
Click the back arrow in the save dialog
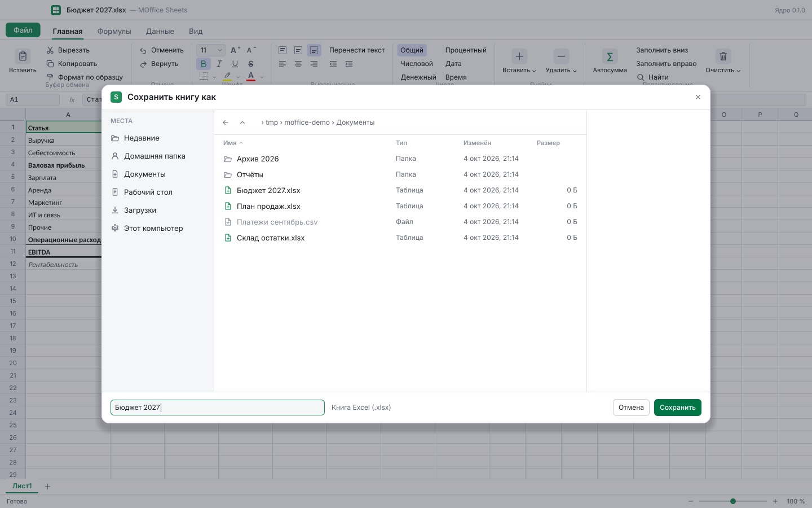coord(226,122)
